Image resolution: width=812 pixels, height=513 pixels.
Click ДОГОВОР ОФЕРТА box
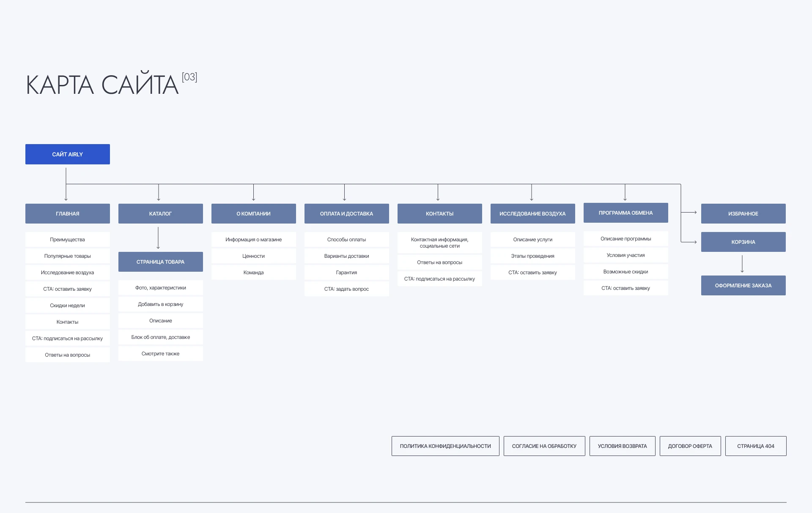pos(690,446)
